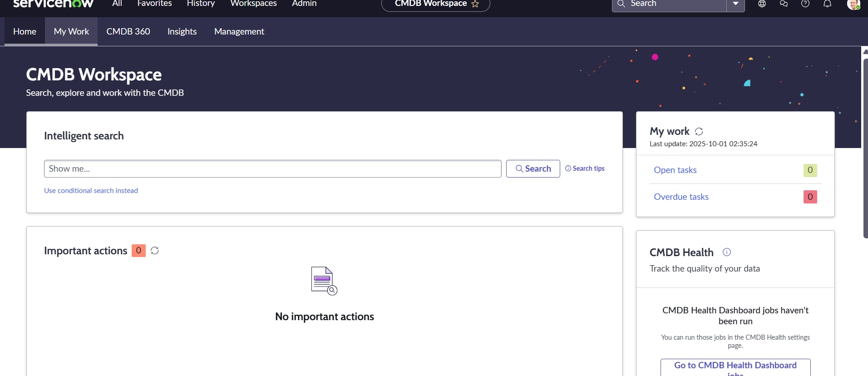868x376 pixels.
Task: Switch to the CMDB 360 tab
Action: coord(128,31)
